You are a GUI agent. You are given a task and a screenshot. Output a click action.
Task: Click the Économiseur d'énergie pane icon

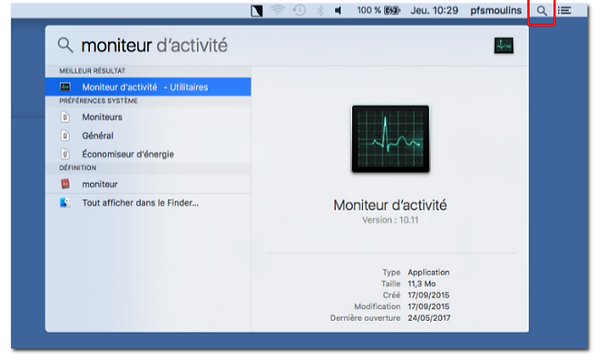click(x=65, y=154)
